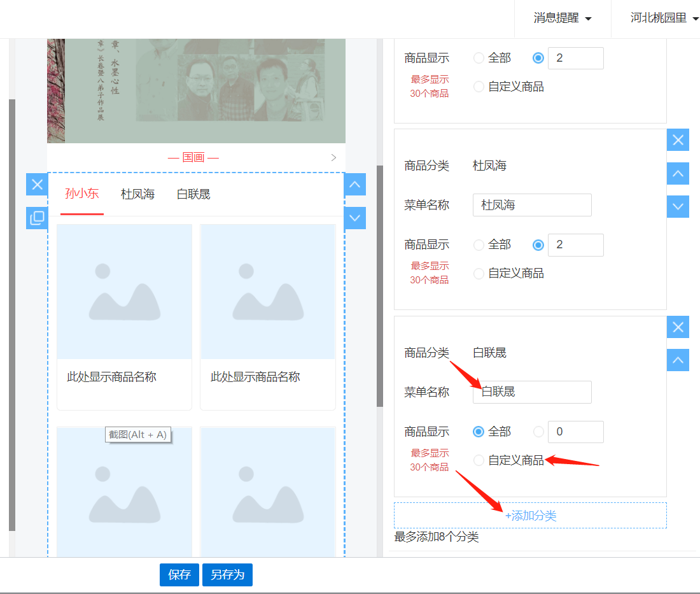Click 商品分类 value 白联晟 text

[489, 353]
